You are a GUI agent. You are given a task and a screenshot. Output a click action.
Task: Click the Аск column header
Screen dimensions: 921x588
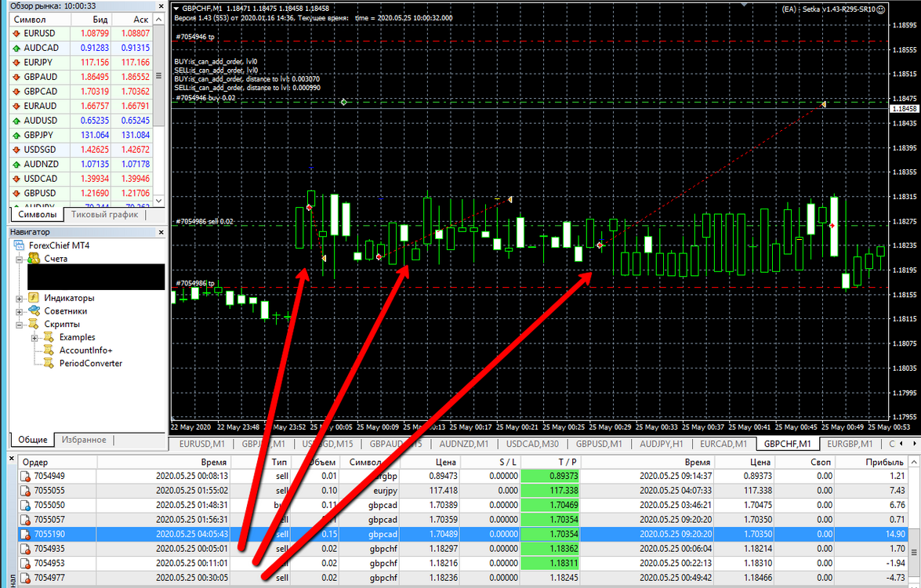(132, 20)
